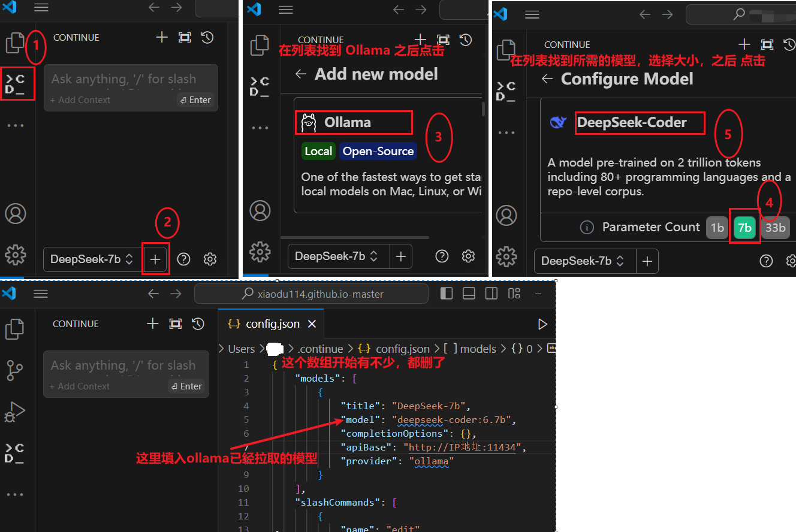
Task: Open Run and Debug icon, config.json window
Action: (14, 412)
